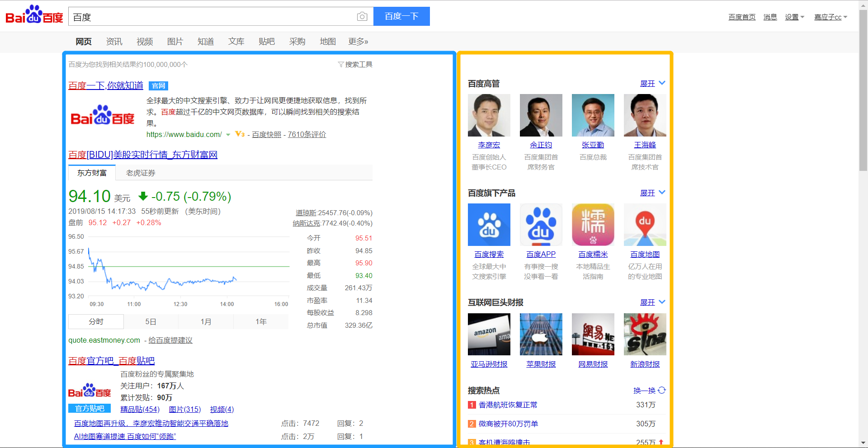The image size is (868, 448).
Task: Show the 1月 stock chart
Action: 206,322
